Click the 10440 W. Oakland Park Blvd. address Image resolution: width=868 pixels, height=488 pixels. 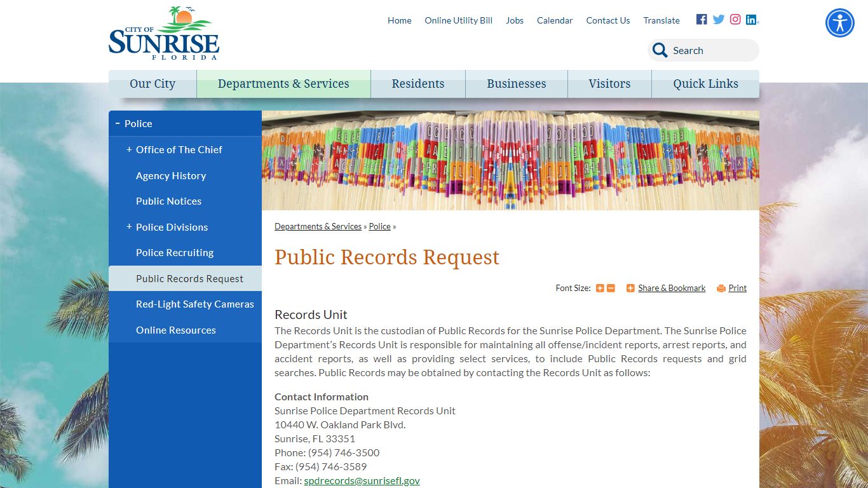(340, 424)
